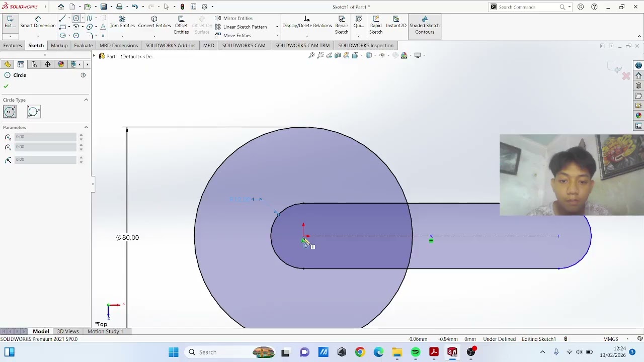
Task: Click the circle radius field
Action: click(x=45, y=159)
